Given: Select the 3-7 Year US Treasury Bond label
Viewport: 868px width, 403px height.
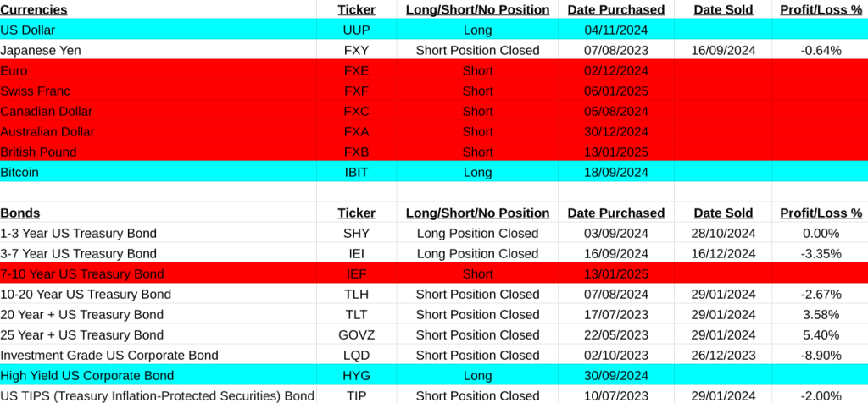Looking at the screenshot, I should pyautogui.click(x=78, y=253).
